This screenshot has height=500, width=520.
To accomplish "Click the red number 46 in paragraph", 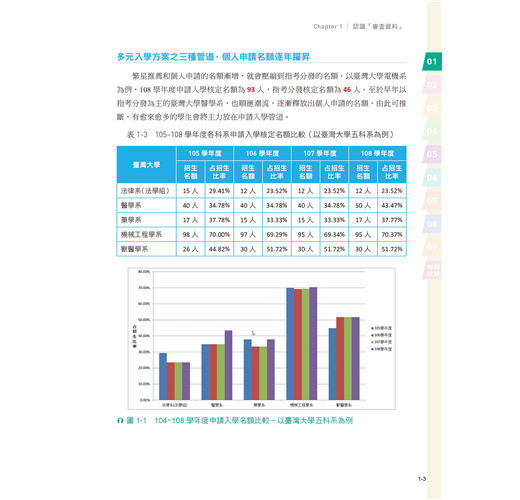I will click(x=347, y=90).
